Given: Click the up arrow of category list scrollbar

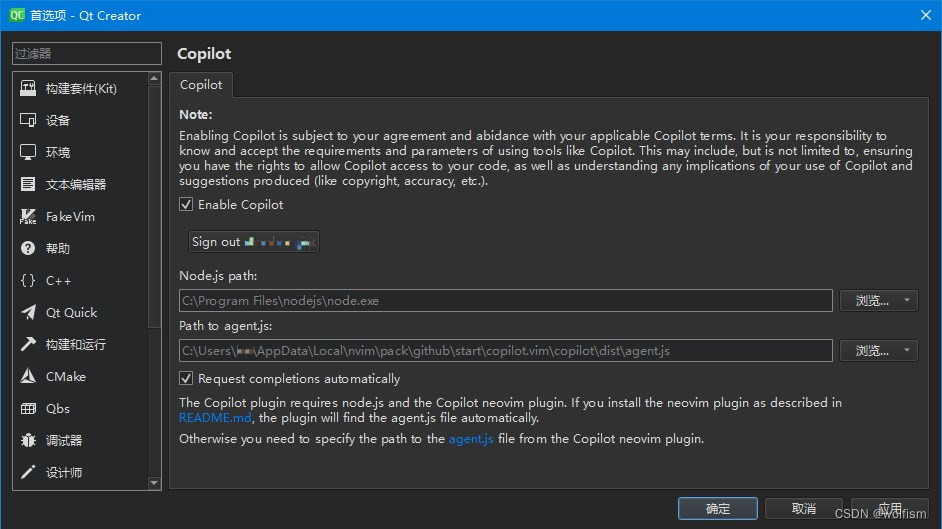Looking at the screenshot, I should click(x=154, y=79).
